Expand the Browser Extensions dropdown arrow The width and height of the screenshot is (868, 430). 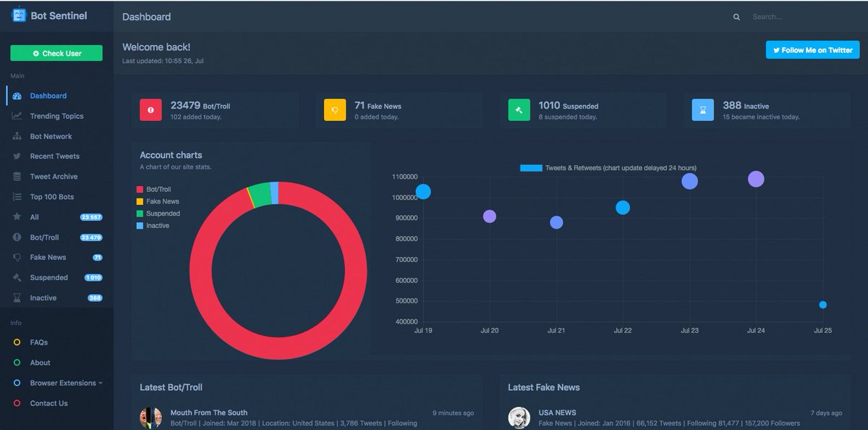pyautogui.click(x=101, y=384)
